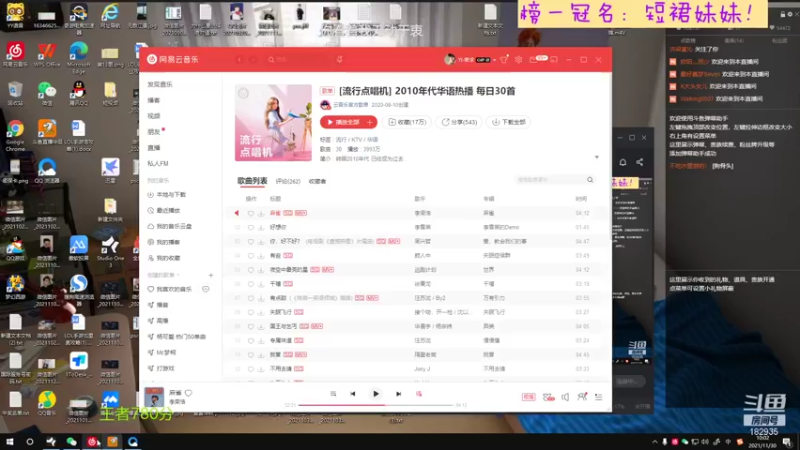Viewport: 800px width, 450px height.
Task: Open 发现音乐 in the sidebar
Action: (160, 84)
